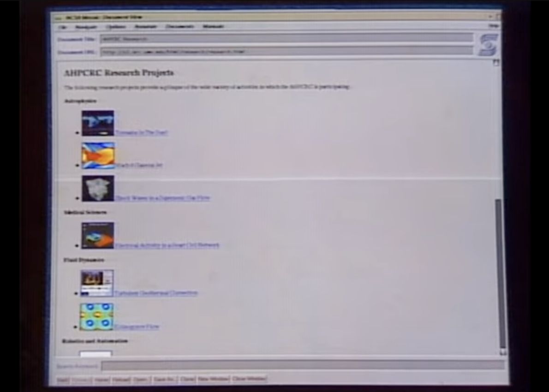Open the Shock Waves in Supersonic Gas Flow link
The height and width of the screenshot is (392, 549).
pos(162,198)
